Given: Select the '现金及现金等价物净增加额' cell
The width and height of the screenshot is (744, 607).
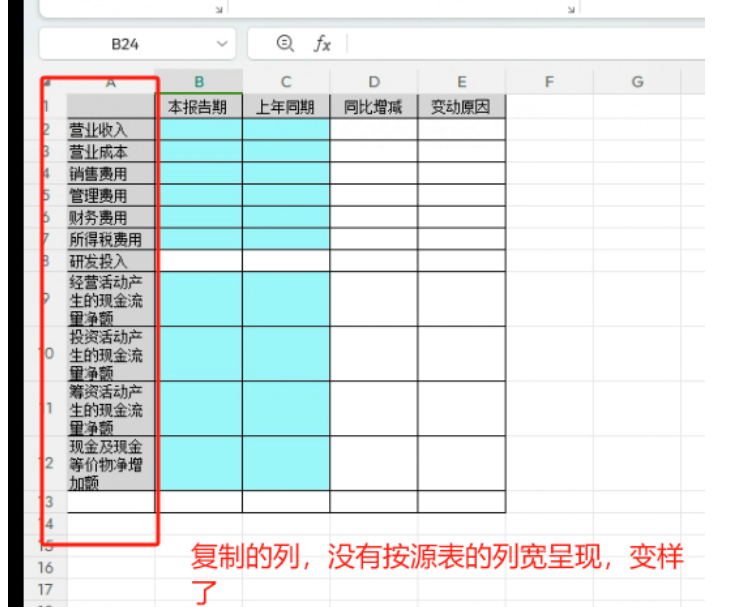Looking at the screenshot, I should tap(111, 463).
